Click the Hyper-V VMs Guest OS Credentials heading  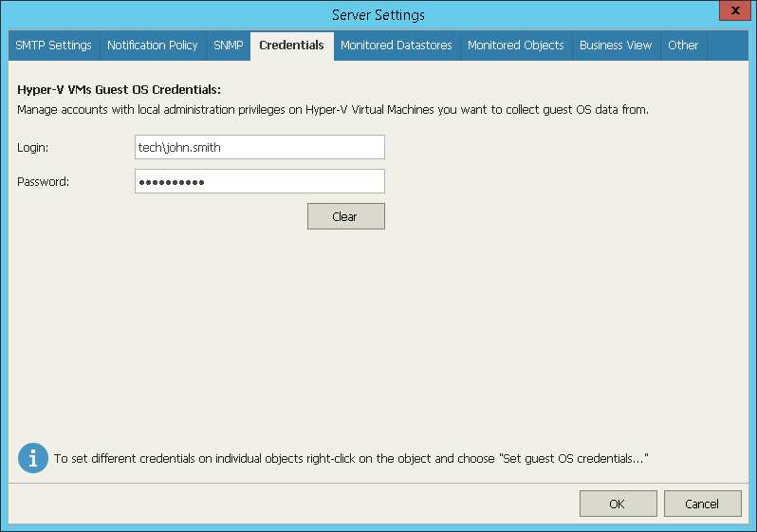click(119, 90)
